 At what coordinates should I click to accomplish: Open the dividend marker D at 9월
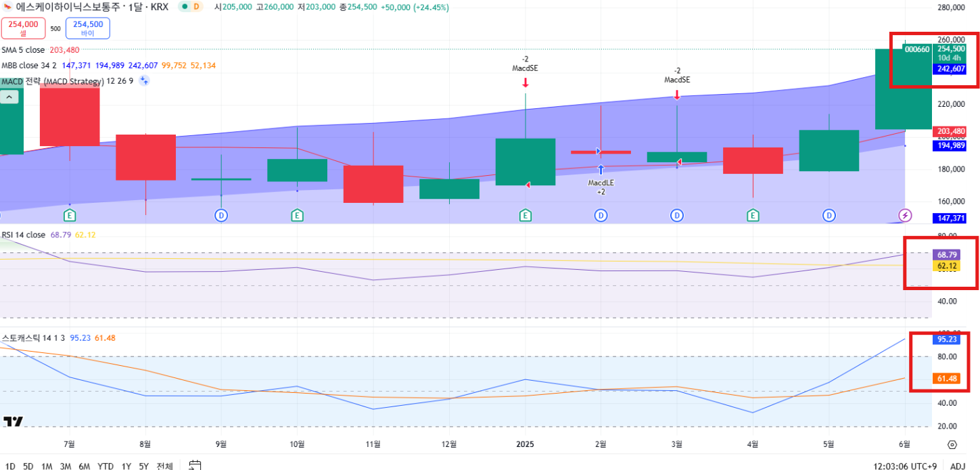pos(220,216)
